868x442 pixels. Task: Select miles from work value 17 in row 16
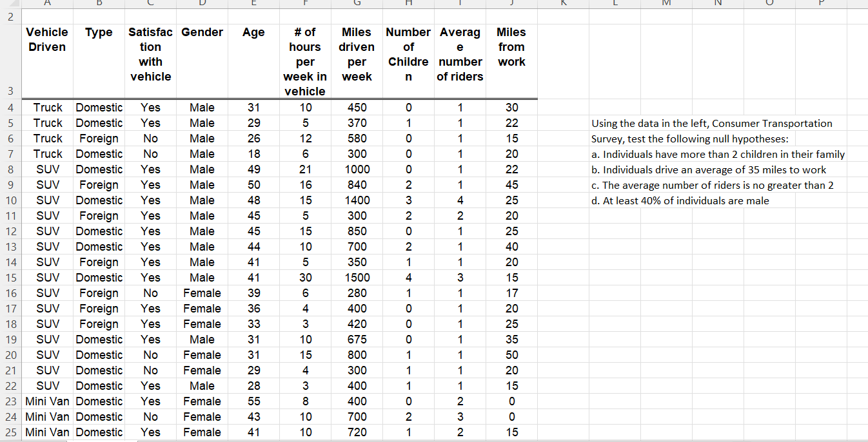click(x=511, y=293)
